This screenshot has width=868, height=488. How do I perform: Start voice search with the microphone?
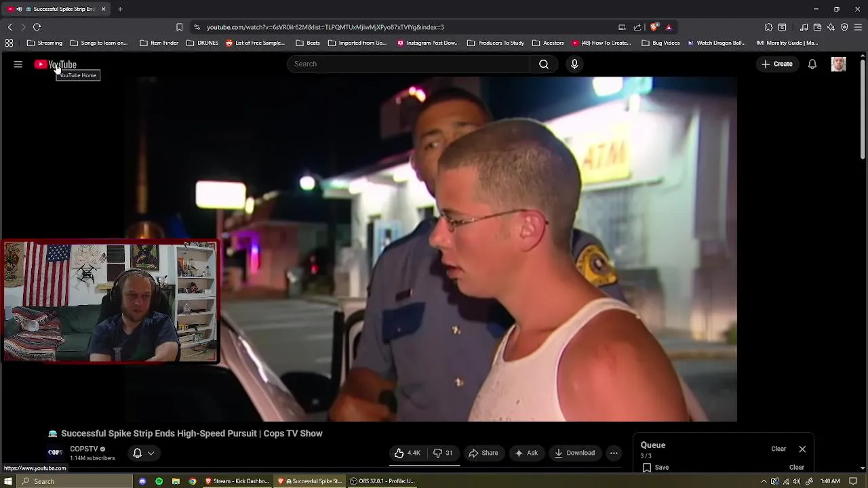coord(574,64)
